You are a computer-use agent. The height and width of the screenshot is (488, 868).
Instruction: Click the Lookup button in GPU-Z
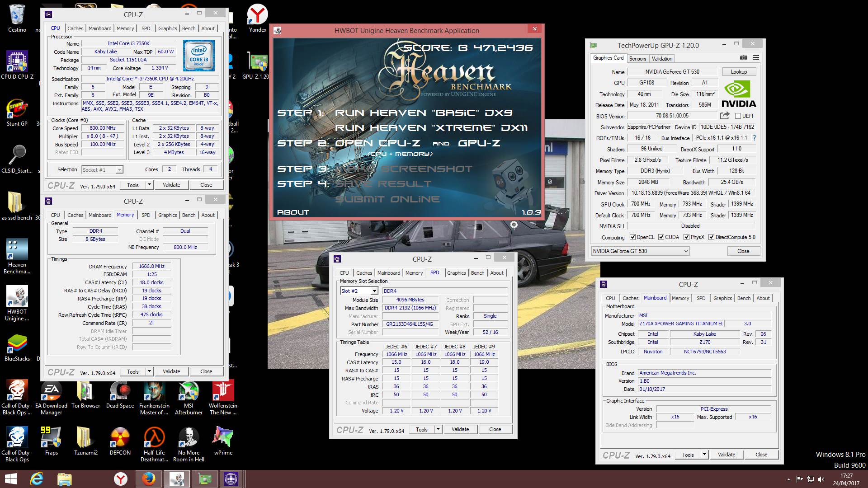coord(739,72)
